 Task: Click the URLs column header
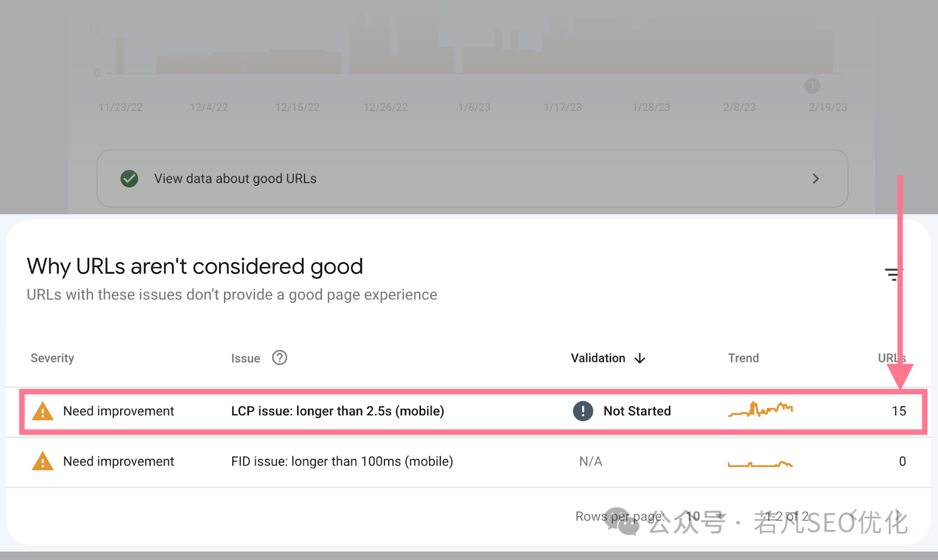892,358
